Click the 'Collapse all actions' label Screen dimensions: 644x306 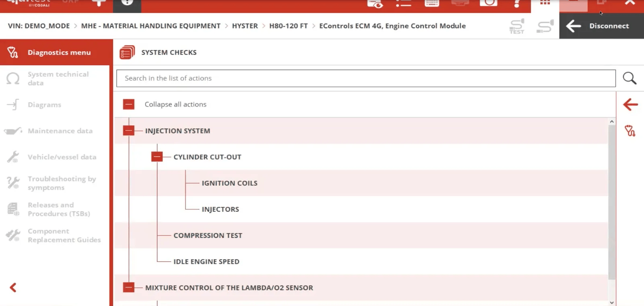point(175,104)
